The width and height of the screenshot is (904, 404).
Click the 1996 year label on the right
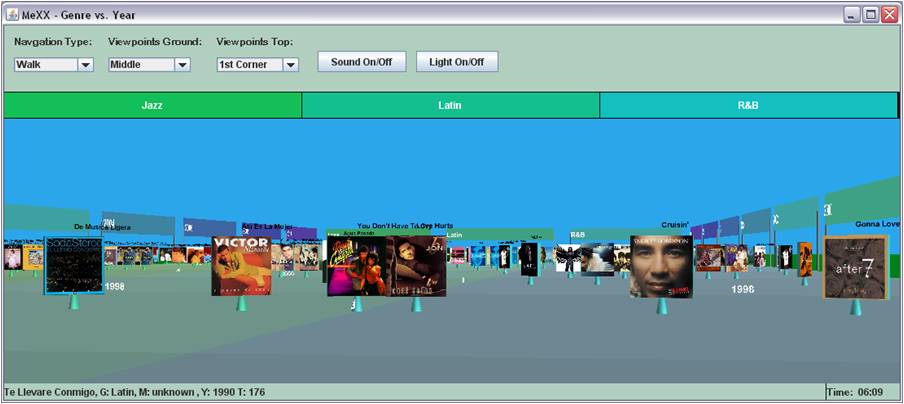click(743, 289)
